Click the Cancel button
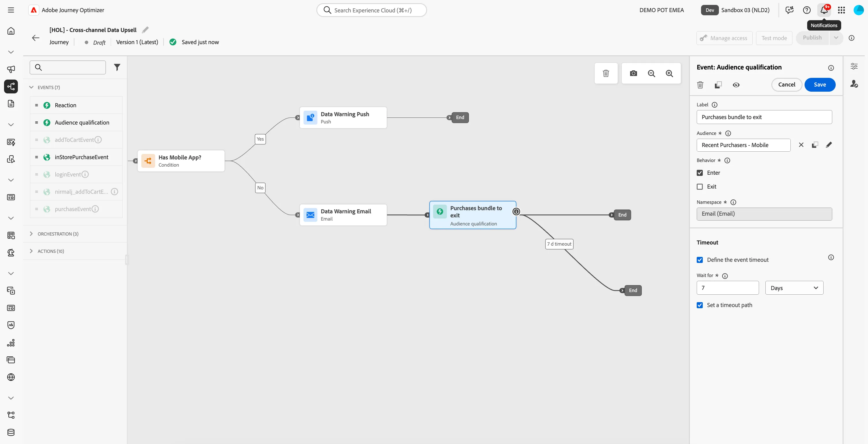Image resolution: width=868 pixels, height=444 pixels. tap(786, 84)
